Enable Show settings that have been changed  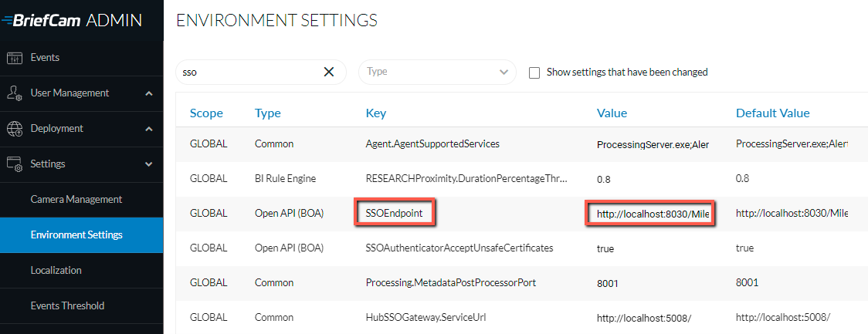(534, 73)
